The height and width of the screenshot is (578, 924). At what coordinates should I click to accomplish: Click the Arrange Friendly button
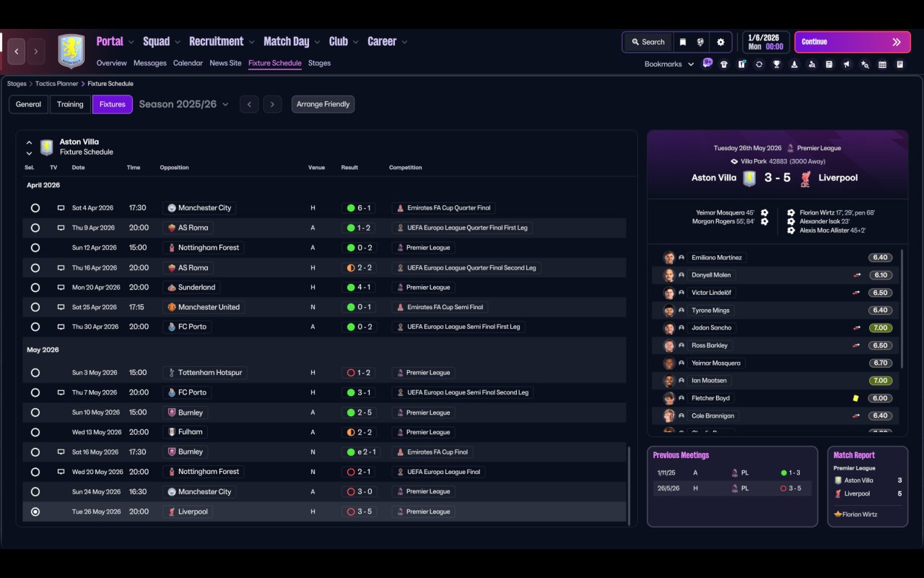[x=323, y=104]
